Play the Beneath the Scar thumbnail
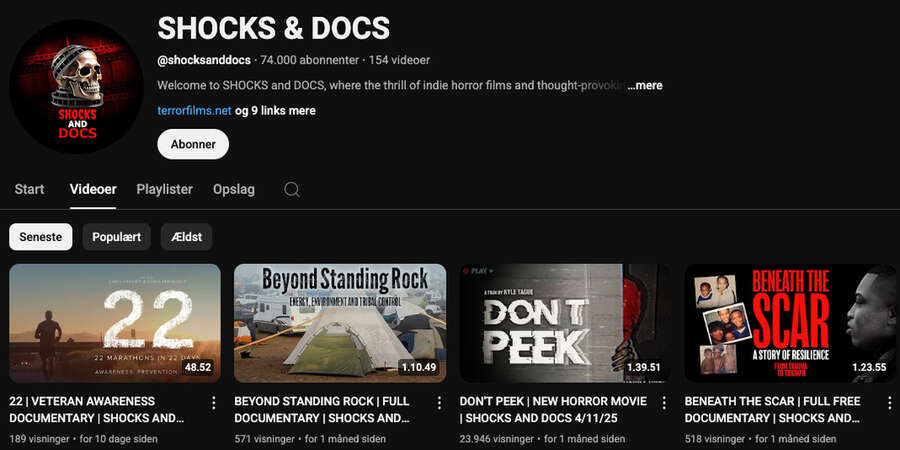 click(x=790, y=323)
